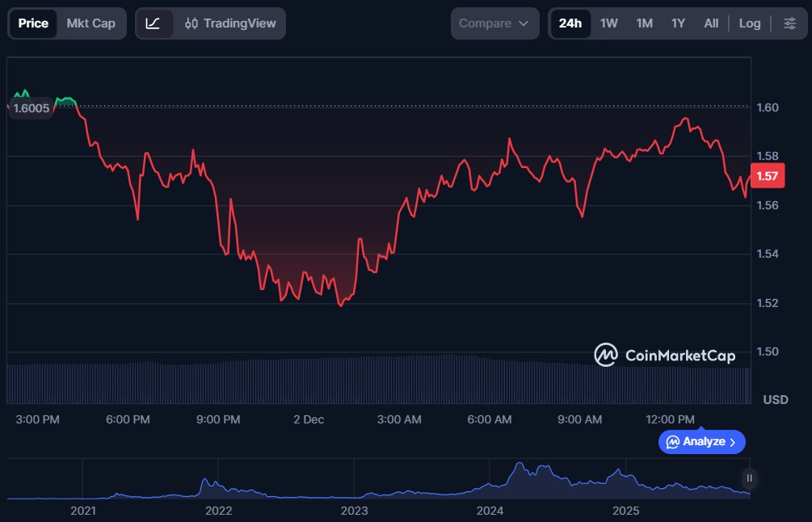Click the 2024 peak in overview chart
Viewport: 812px width, 522px height.
(520, 469)
